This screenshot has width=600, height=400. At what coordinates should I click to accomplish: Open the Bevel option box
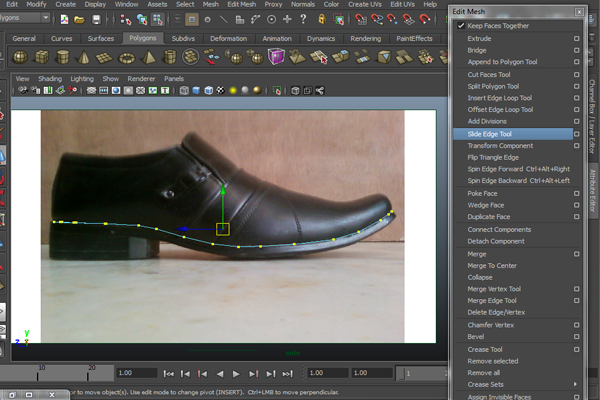pyautogui.click(x=576, y=337)
